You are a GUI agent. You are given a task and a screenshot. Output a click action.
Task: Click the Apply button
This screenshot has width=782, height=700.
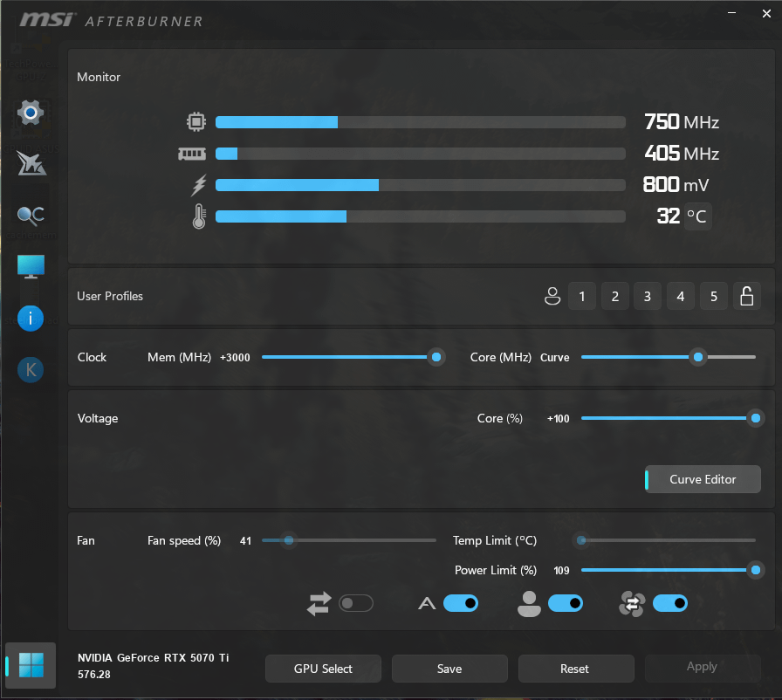tap(703, 668)
